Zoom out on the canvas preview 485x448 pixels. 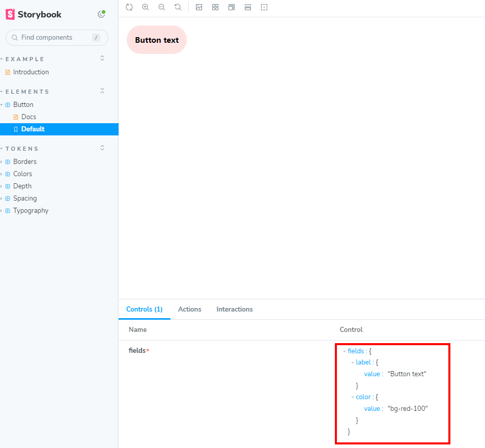pos(162,7)
